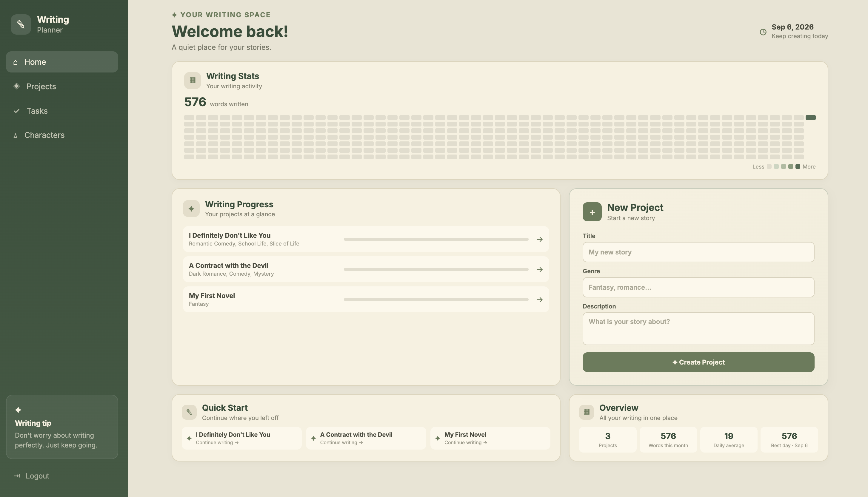Click the Quick Start pencil icon

[x=189, y=412]
